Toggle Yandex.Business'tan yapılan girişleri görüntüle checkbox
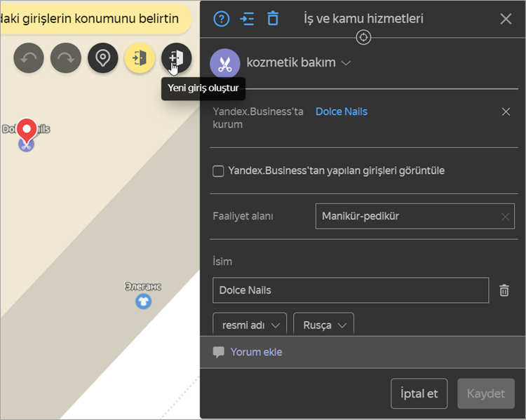This screenshot has height=420, width=526. [218, 171]
